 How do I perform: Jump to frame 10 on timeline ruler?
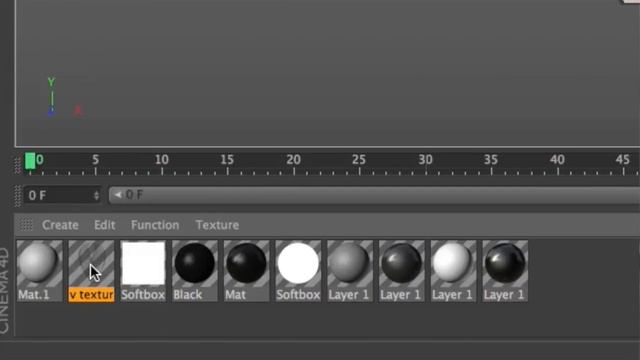pyautogui.click(x=162, y=160)
